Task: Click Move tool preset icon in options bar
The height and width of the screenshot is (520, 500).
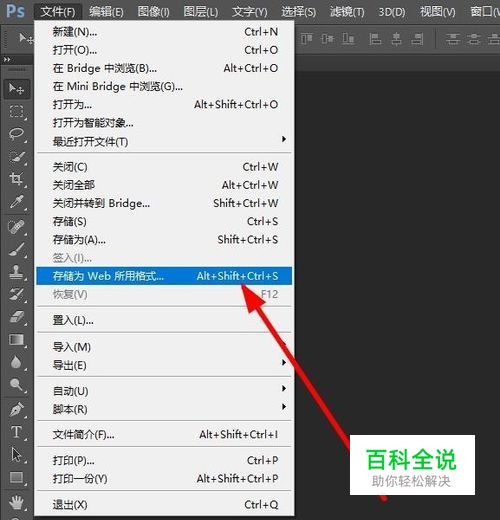Action: pos(26,39)
